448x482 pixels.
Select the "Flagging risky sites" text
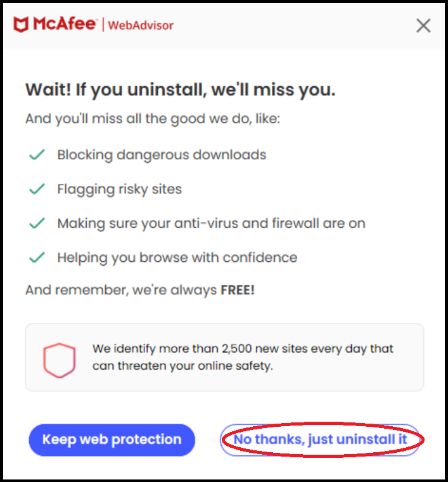point(119,189)
